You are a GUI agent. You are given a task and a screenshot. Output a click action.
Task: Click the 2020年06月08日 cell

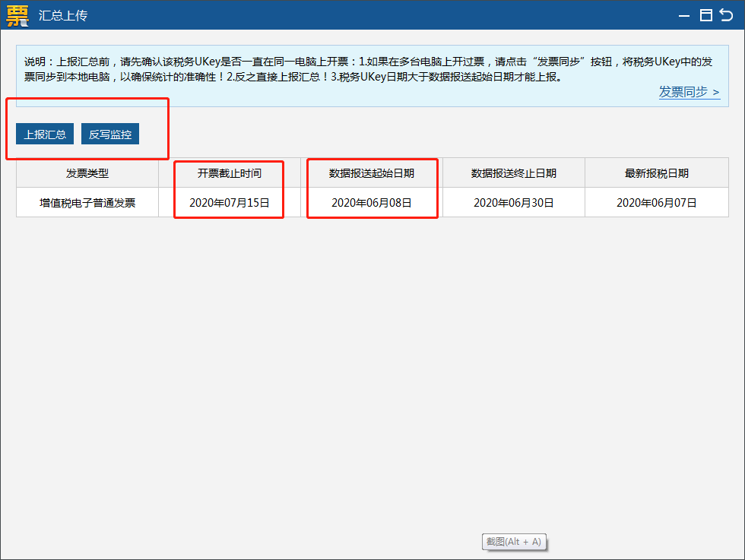click(x=372, y=203)
